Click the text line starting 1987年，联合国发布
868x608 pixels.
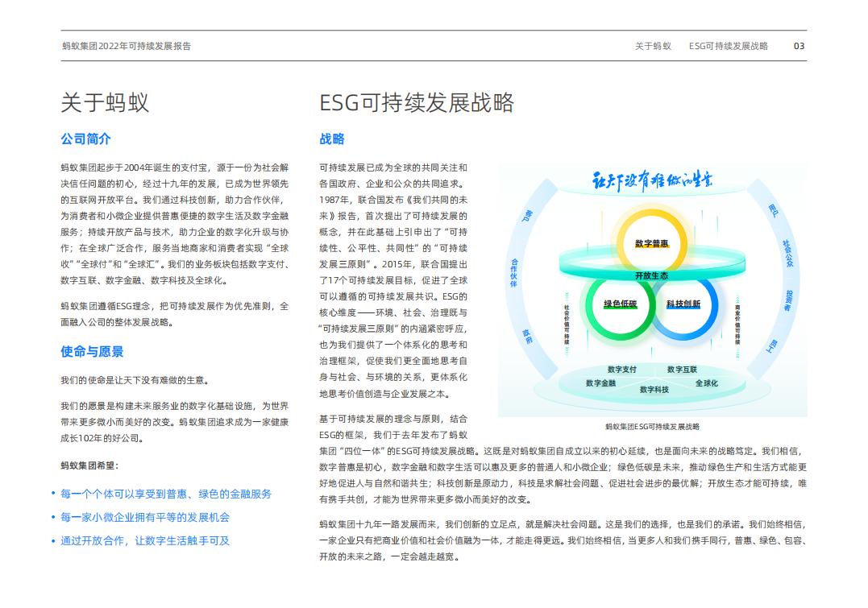click(393, 199)
